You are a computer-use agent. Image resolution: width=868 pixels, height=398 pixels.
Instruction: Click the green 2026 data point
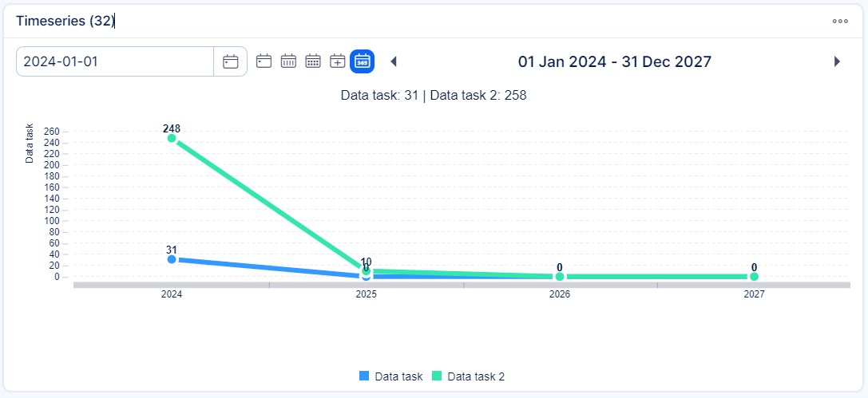(x=560, y=277)
